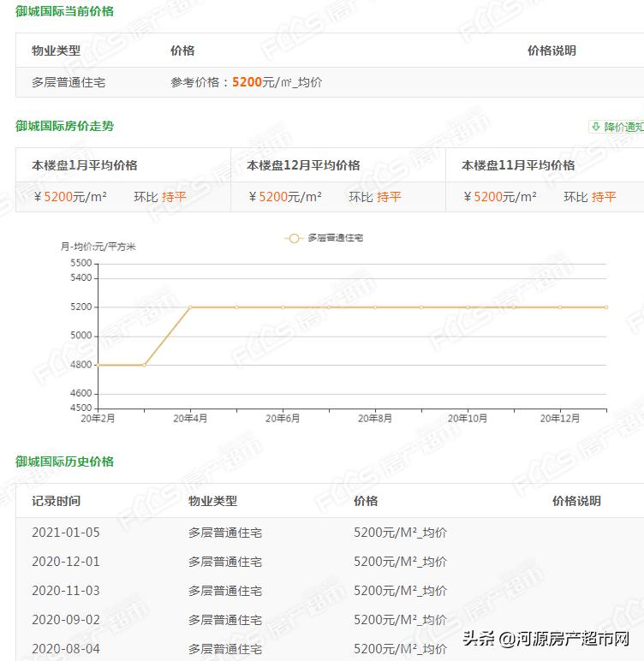Click the 20年10月 x-axis label

[x=468, y=419]
